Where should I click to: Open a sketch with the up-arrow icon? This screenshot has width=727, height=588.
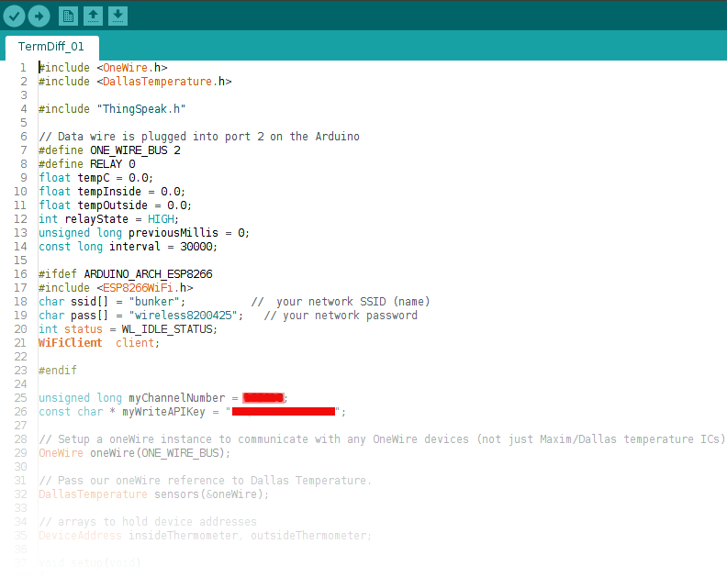coord(93,17)
